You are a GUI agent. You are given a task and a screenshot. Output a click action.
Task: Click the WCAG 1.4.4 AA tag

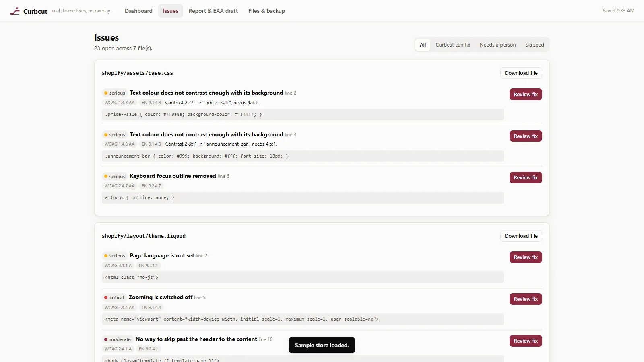pos(120,307)
